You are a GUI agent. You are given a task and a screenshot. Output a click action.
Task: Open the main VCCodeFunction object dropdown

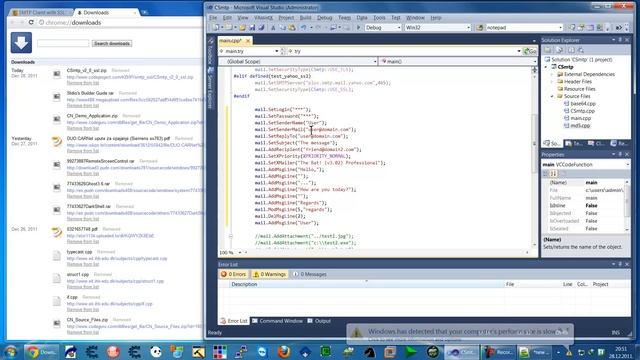tap(627, 164)
